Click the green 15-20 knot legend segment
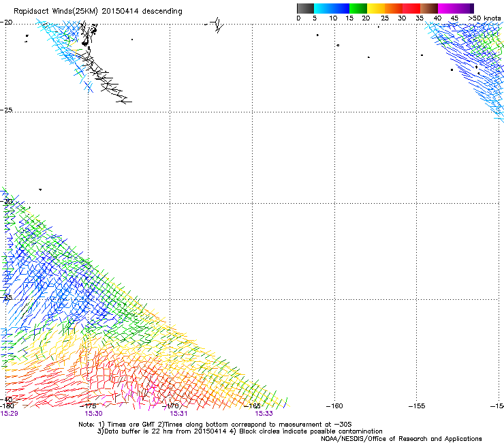Screen dimensions: 504x443 358,8
